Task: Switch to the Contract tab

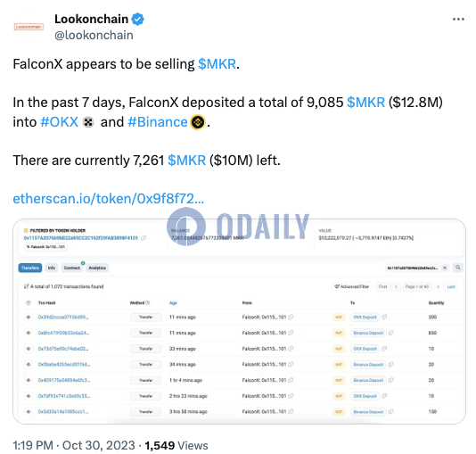Action: (72, 268)
